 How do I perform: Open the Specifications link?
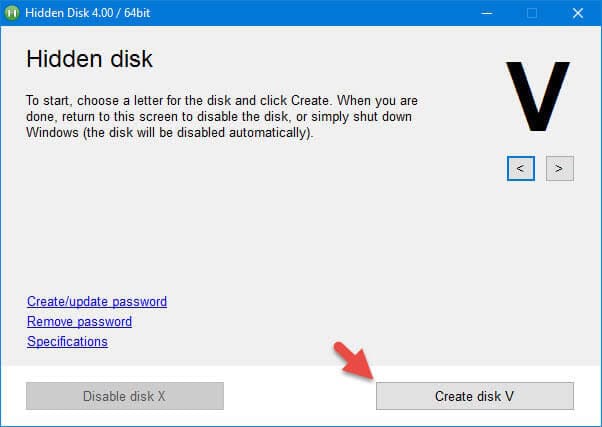point(67,341)
